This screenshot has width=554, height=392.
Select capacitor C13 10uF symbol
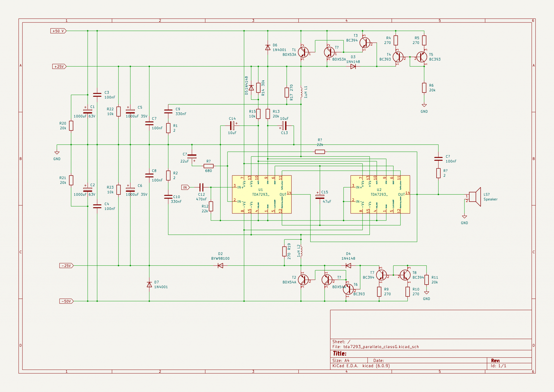point(284,126)
